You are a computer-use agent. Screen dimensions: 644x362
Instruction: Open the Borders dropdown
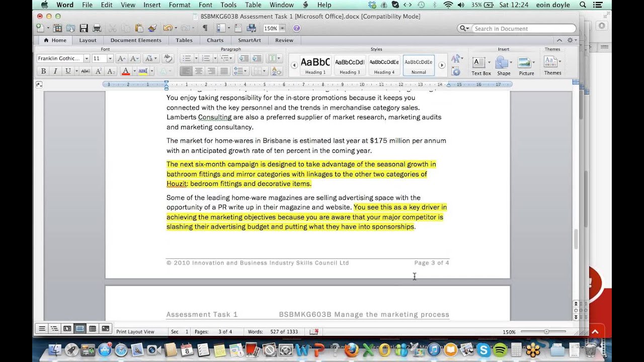[259, 71]
